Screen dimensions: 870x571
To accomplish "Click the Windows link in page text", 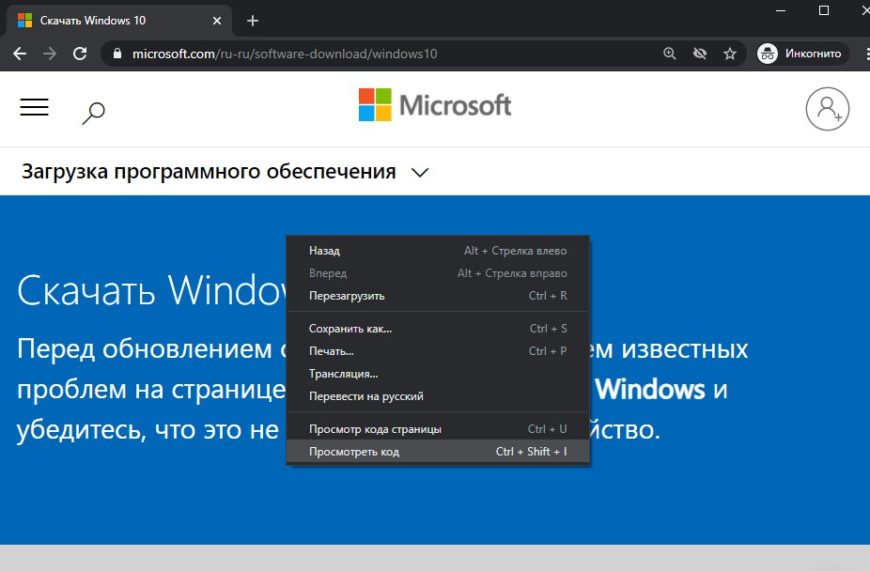I will tap(650, 390).
